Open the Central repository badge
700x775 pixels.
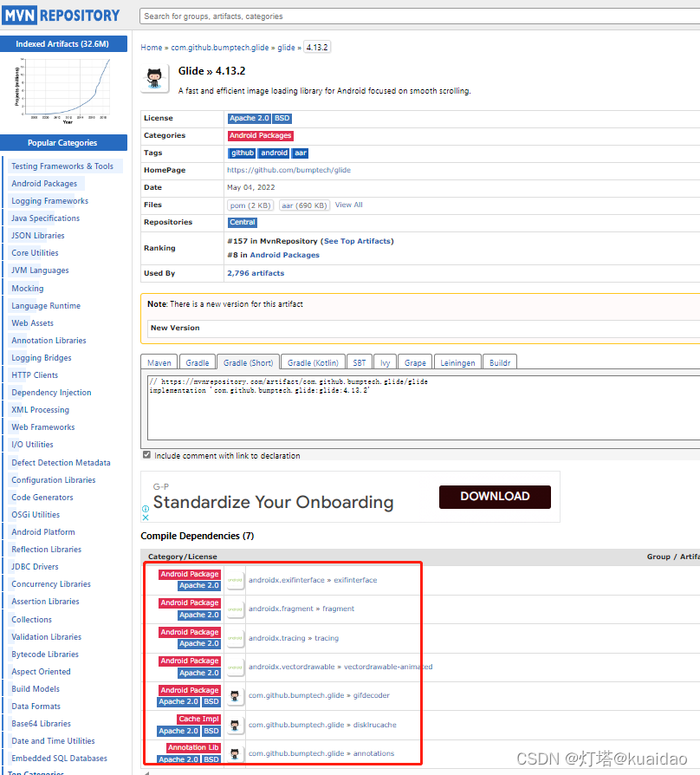click(242, 222)
